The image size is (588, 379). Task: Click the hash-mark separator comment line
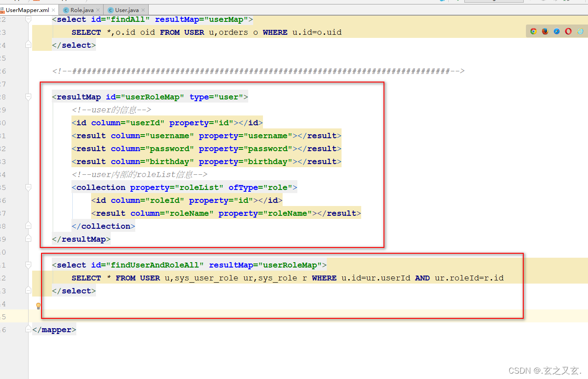(259, 71)
